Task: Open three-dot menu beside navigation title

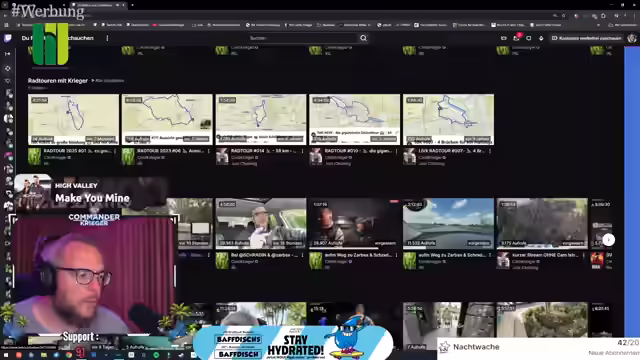Action: click(107, 38)
